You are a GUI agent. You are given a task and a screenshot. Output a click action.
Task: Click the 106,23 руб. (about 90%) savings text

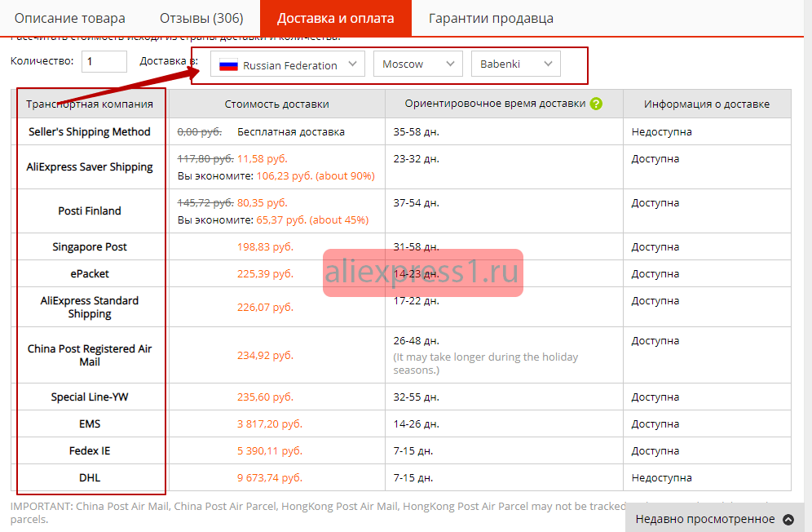[316, 175]
